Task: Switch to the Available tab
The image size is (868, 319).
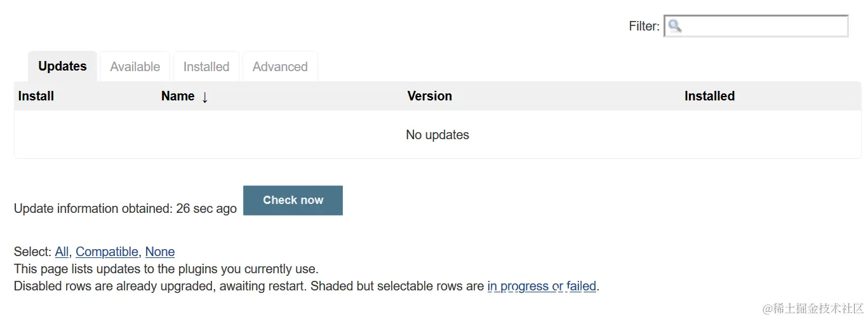Action: pos(135,67)
